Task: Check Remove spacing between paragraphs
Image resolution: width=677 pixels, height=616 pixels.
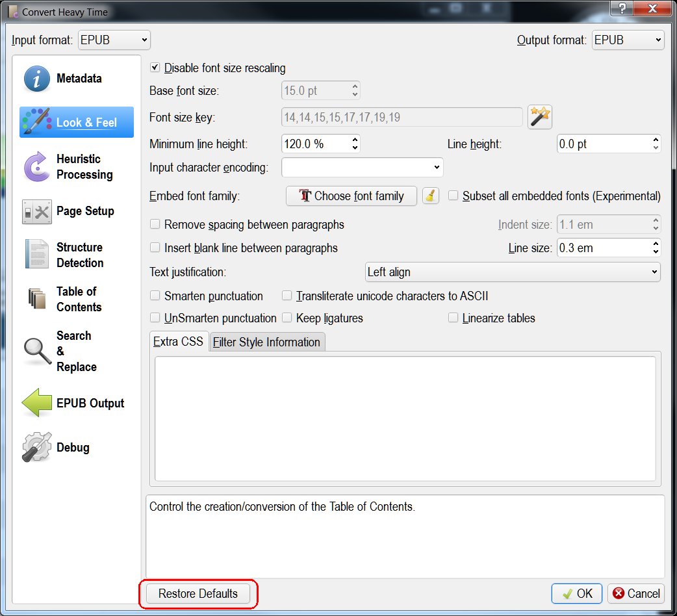Action: coord(155,224)
